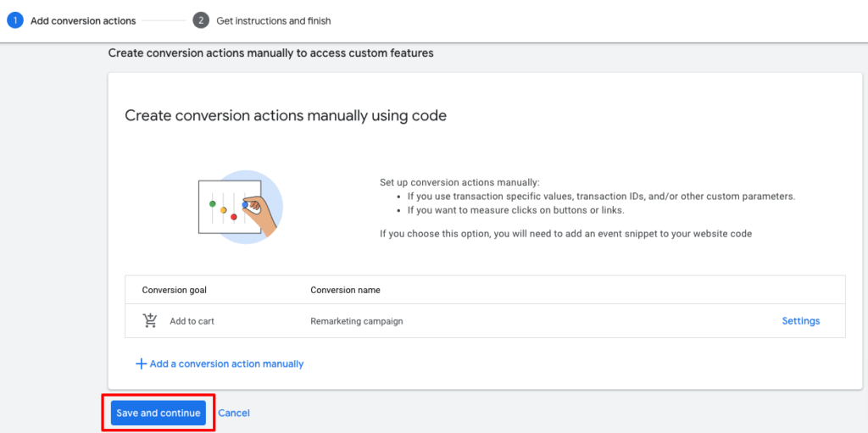Go to Add conversion actions step
Screen dimensions: 868x433
[x=83, y=21]
